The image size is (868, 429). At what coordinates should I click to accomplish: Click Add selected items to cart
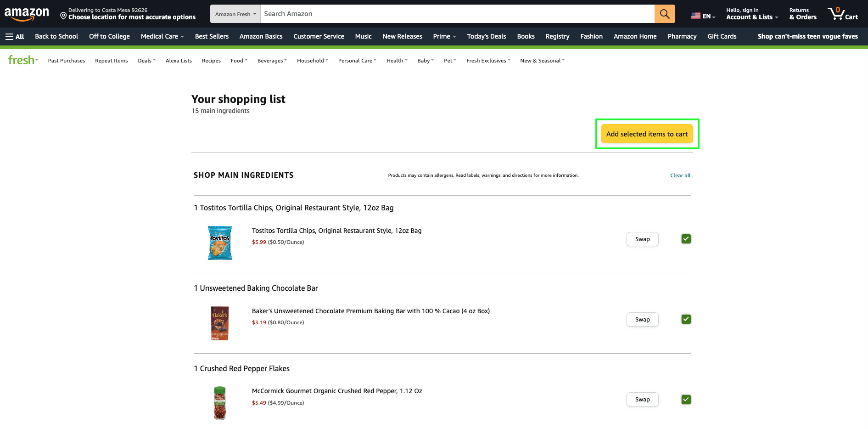647,134
